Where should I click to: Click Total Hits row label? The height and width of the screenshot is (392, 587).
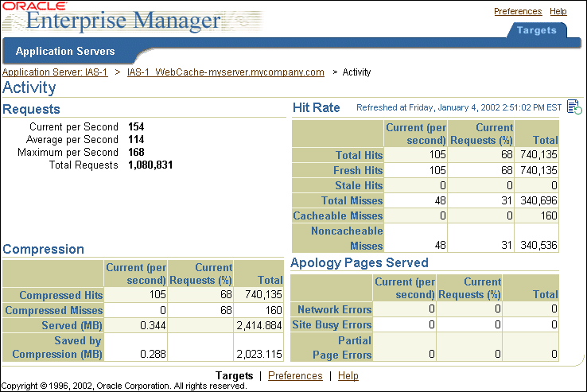[359, 155]
